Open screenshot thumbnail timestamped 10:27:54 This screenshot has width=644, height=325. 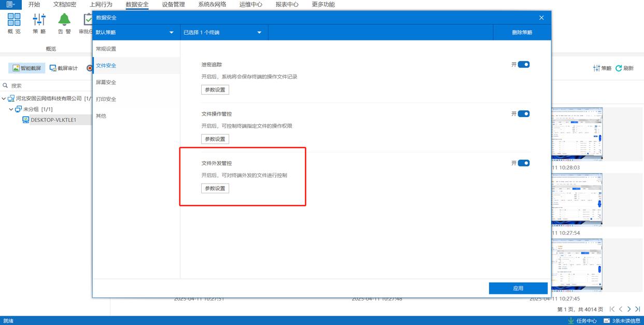(577, 199)
